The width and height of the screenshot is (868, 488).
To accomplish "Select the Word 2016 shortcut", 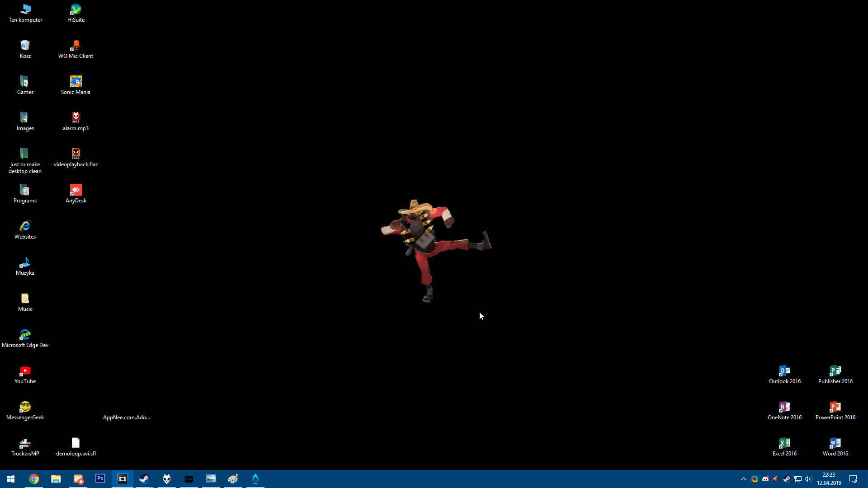I will coord(835,446).
